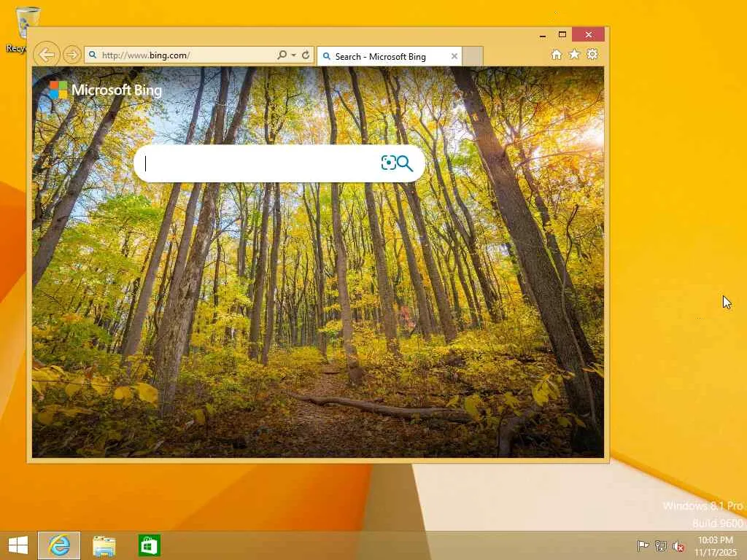Open the Tools gear menu
This screenshot has width=747, height=560.
pos(592,54)
